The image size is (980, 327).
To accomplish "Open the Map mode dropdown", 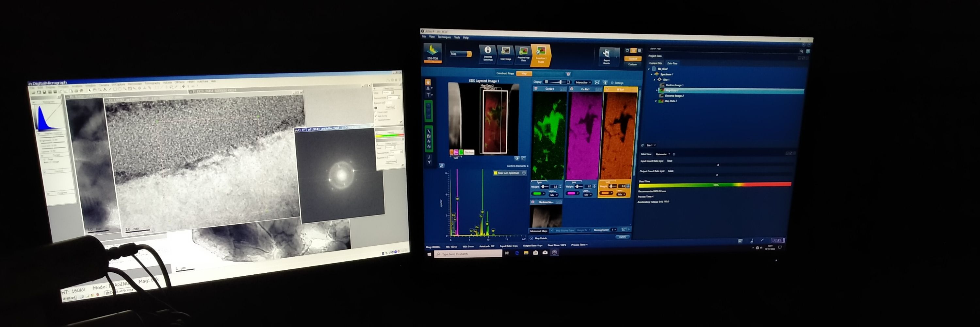I will [461, 54].
